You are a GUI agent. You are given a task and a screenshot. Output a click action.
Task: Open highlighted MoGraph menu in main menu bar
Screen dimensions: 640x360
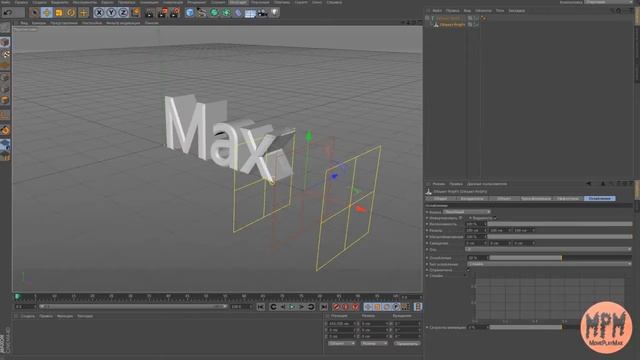(238, 2)
